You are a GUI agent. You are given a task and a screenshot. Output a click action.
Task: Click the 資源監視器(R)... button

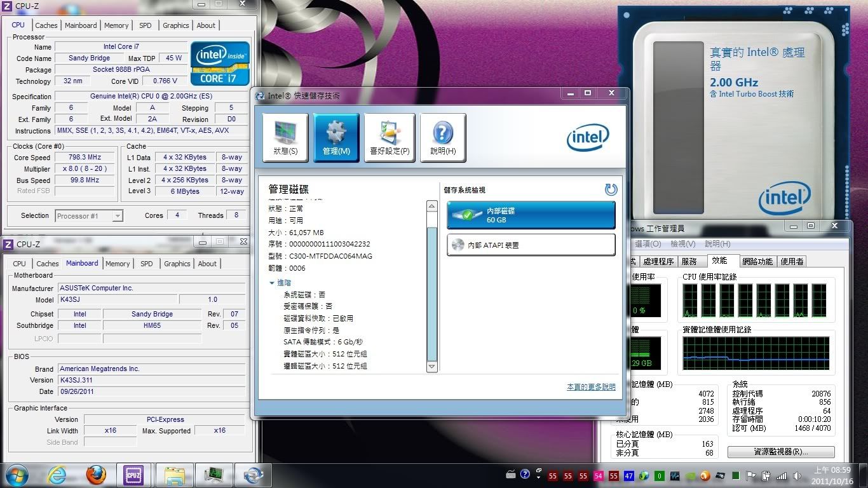780,452
